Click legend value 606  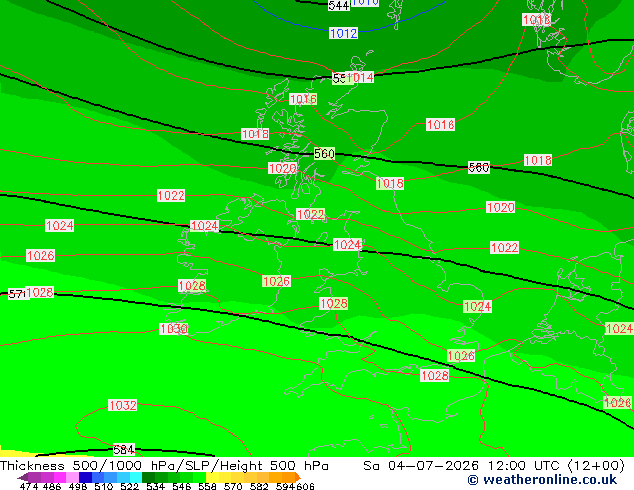pos(305,486)
